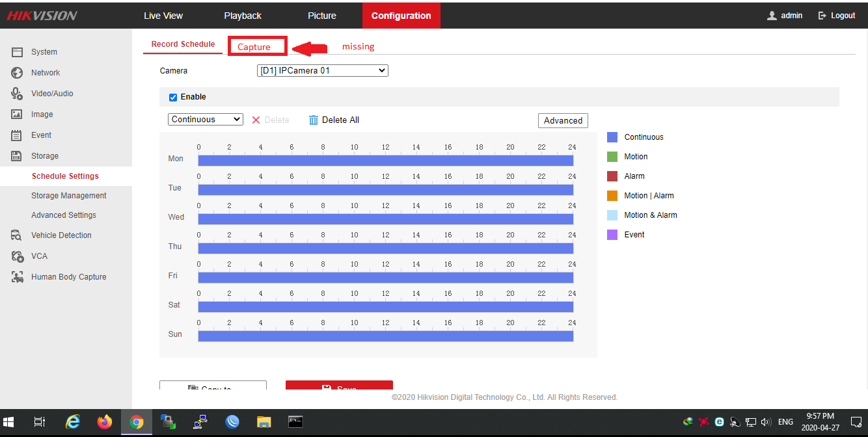The height and width of the screenshot is (437, 868).
Task: Click the System monitor icon in sidebar
Action: 18,52
